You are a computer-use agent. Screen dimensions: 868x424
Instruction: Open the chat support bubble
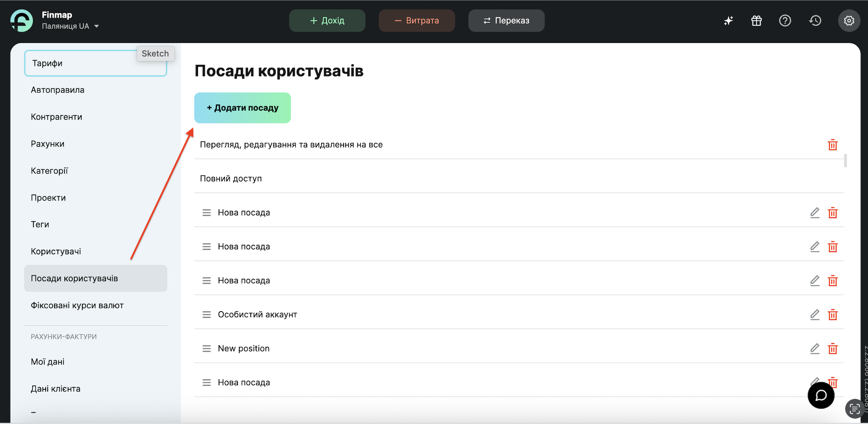(x=821, y=395)
